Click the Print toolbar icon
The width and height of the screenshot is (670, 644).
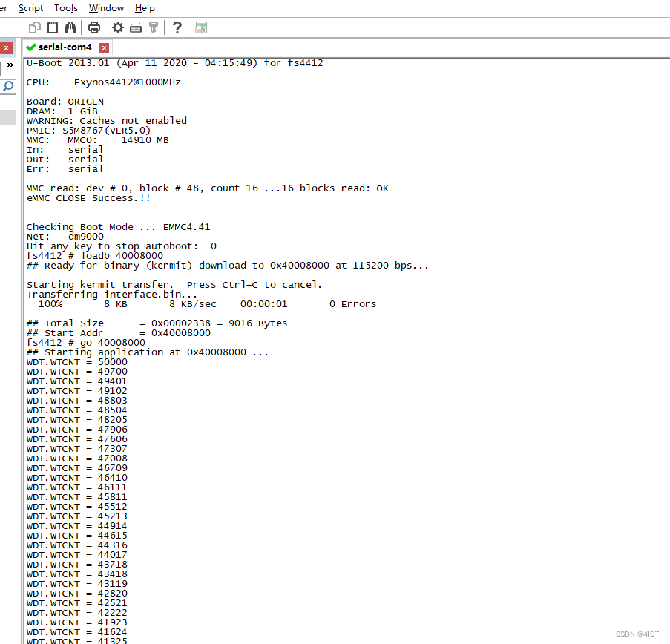(95, 27)
